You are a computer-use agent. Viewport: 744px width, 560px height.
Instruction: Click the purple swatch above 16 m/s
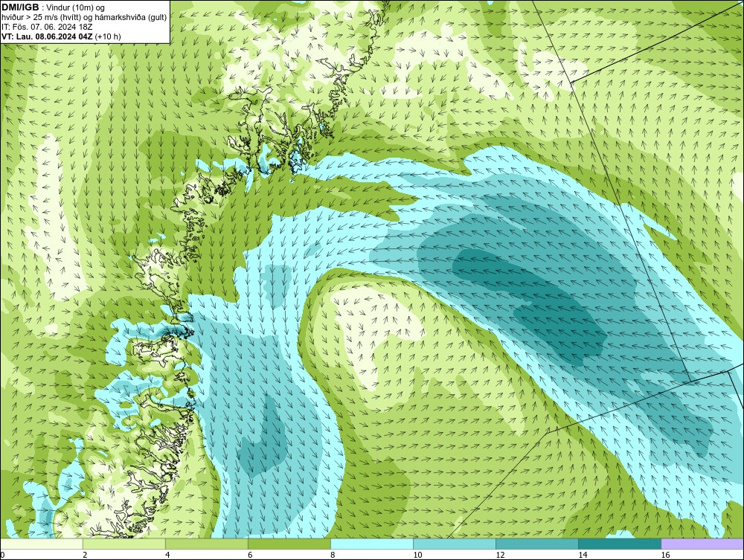(x=702, y=544)
